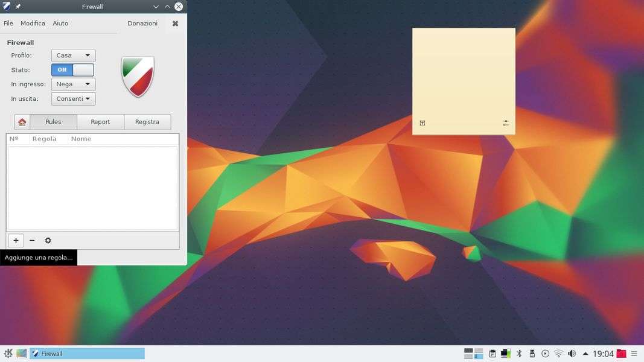Open window menu via titlebar shield icon
644x362 pixels.
[7, 7]
